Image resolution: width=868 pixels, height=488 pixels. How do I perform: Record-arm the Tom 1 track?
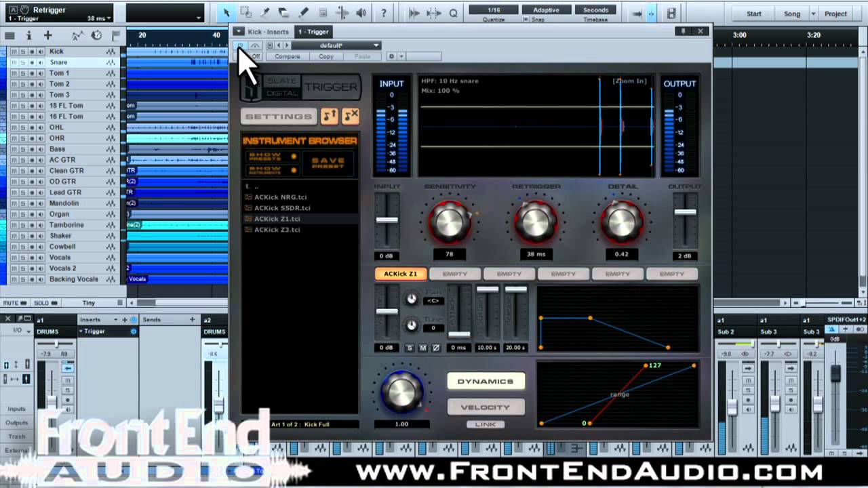(x=32, y=73)
